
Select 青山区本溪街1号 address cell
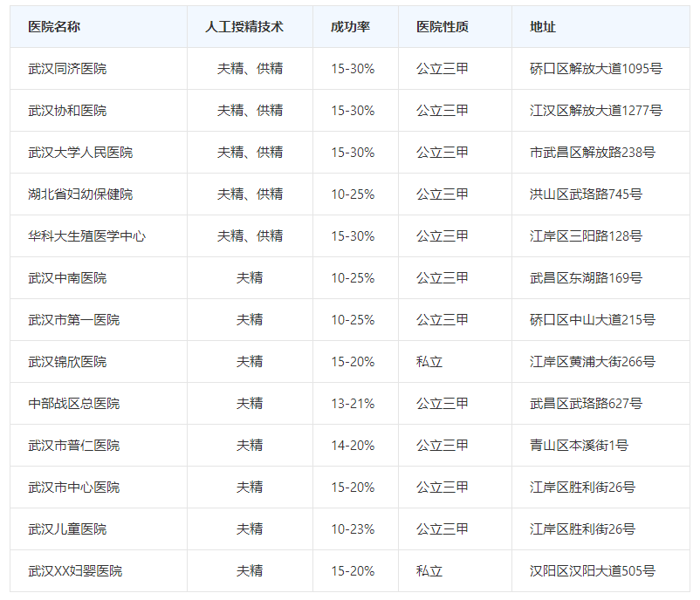[579, 446]
